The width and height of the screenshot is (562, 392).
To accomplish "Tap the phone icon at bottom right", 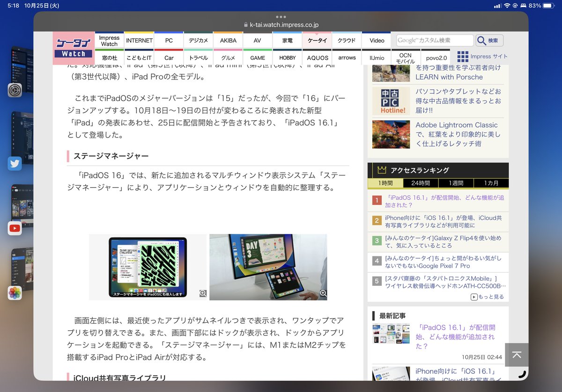I will click(x=522, y=374).
